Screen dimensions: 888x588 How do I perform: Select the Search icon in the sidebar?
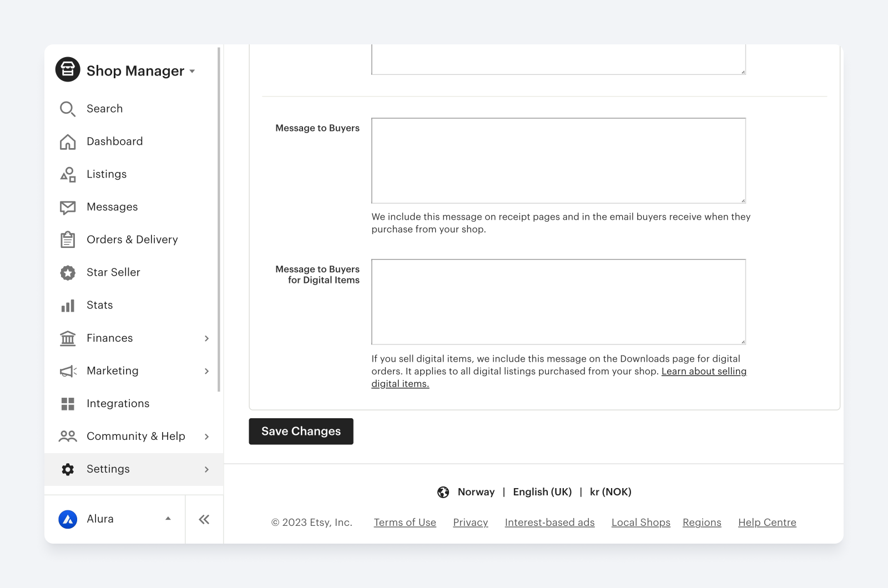pyautogui.click(x=67, y=109)
